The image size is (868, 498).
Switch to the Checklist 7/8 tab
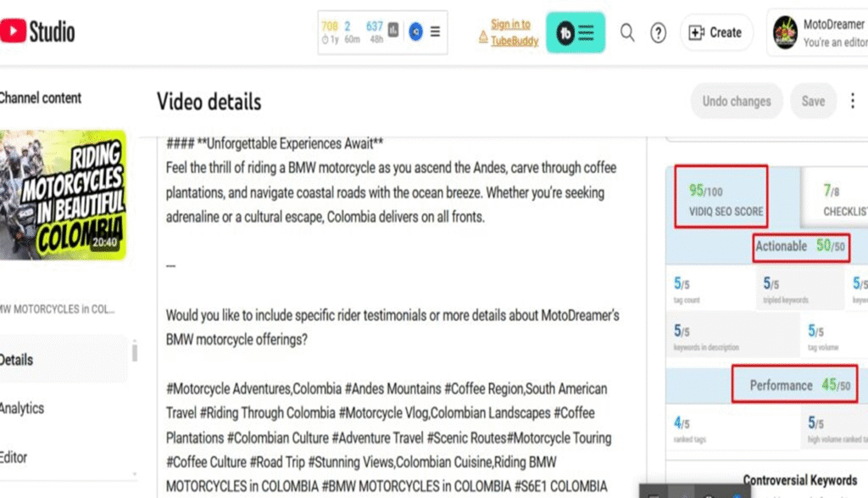(x=836, y=199)
